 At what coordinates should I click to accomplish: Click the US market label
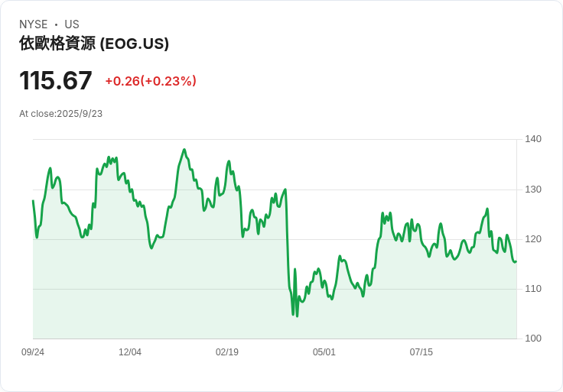click(72, 24)
